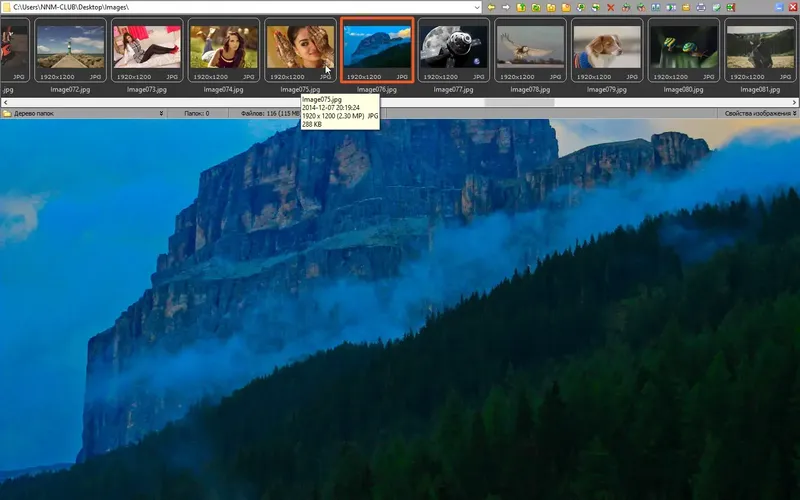The height and width of the screenshot is (500, 800).
Task: Click the Image072.jpg file name
Action: [x=70, y=89]
